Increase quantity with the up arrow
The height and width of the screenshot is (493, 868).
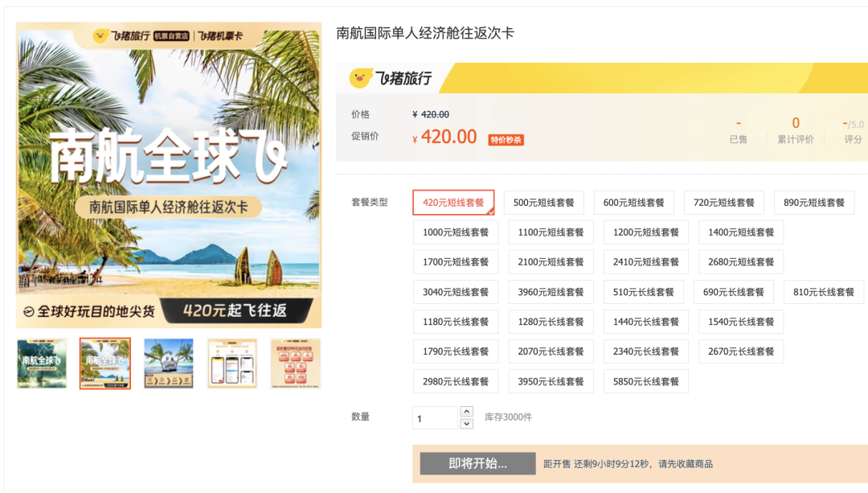(467, 412)
